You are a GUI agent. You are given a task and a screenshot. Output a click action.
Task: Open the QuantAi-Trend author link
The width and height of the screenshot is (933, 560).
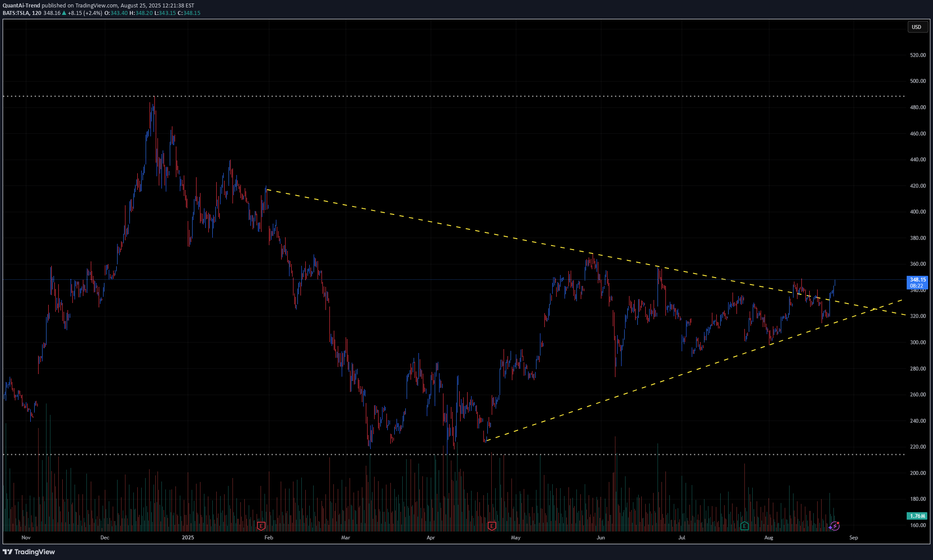click(x=21, y=6)
